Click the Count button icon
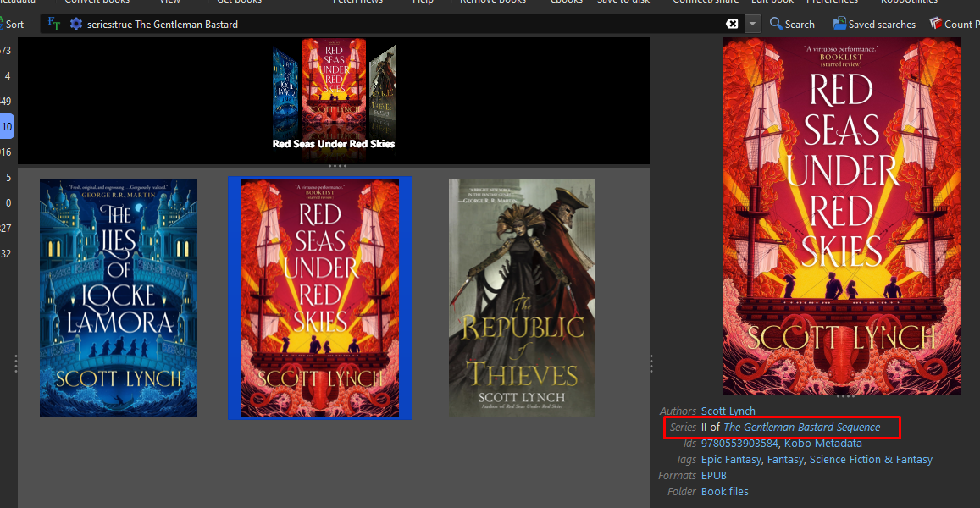Screen dimensions: 980x508 click(x=936, y=24)
